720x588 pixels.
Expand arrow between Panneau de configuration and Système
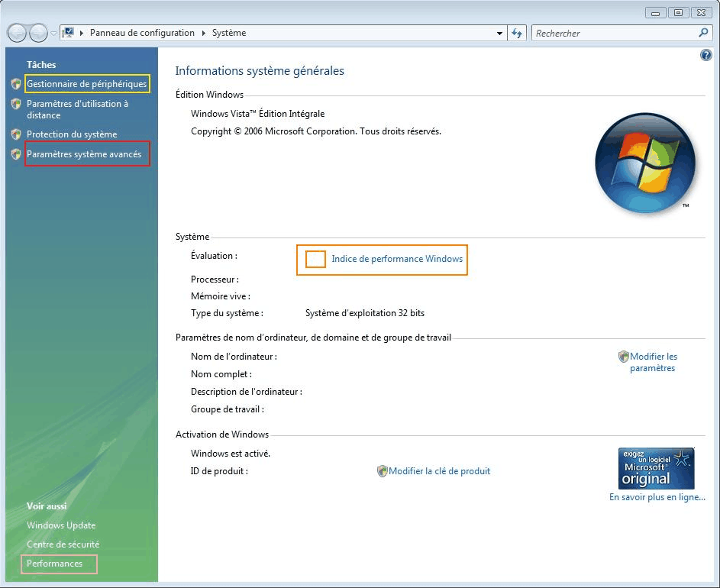pos(203,33)
